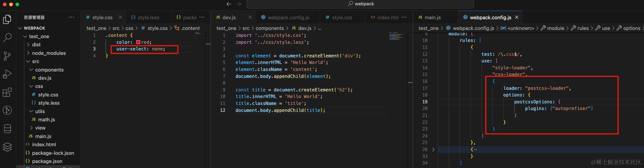Image resolution: width=644 pixels, height=168 pixels.
Task: Open more actions for first editor group
Action: (x=202, y=17)
